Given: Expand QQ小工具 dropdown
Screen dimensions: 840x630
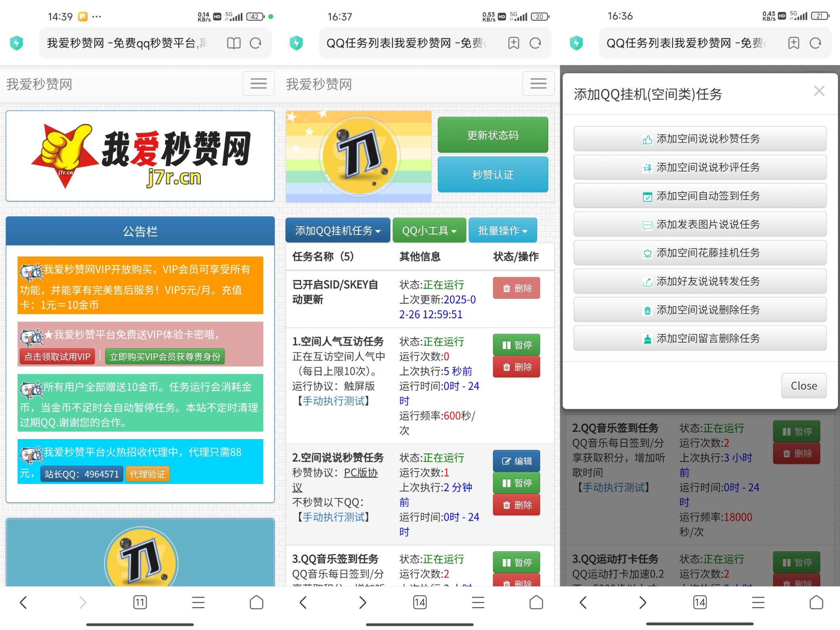Looking at the screenshot, I should tap(429, 230).
